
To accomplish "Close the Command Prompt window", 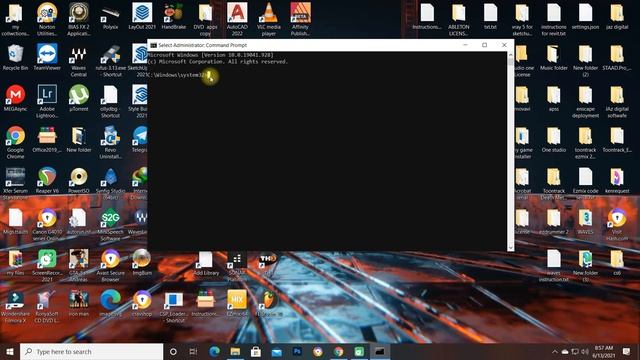I will 504,45.
